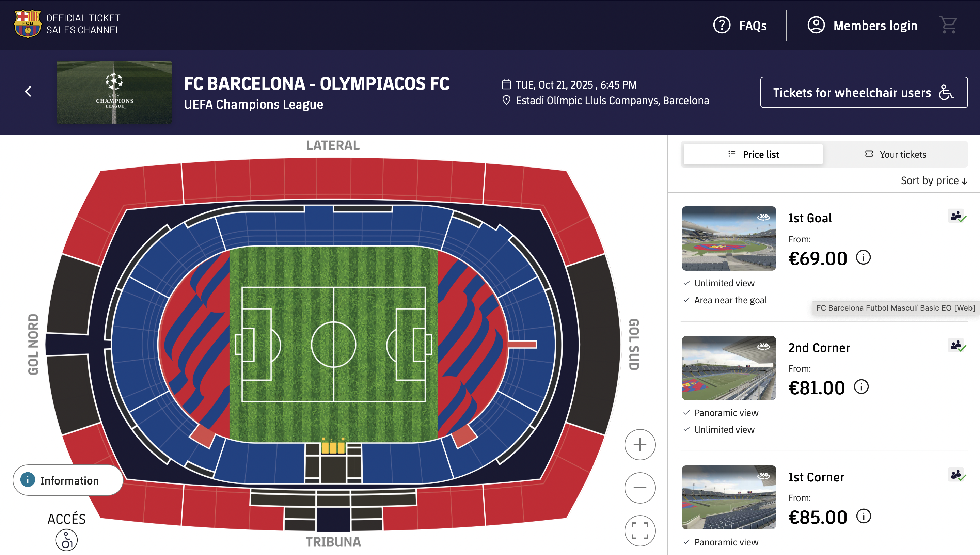Image resolution: width=980 pixels, height=555 pixels.
Task: Click the info icon beside €81.00
Action: point(861,387)
